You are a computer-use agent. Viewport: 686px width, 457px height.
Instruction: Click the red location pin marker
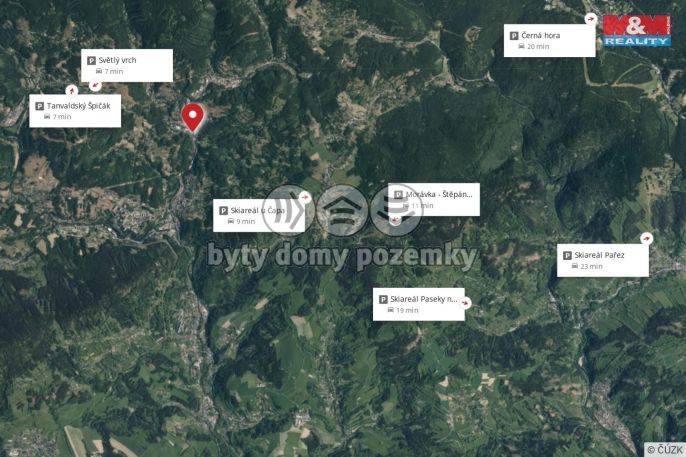tap(192, 117)
